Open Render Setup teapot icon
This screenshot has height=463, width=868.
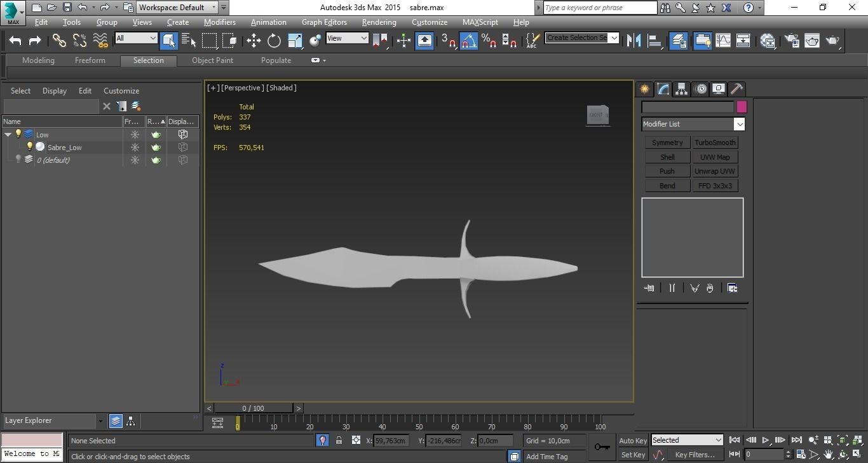pyautogui.click(x=792, y=41)
